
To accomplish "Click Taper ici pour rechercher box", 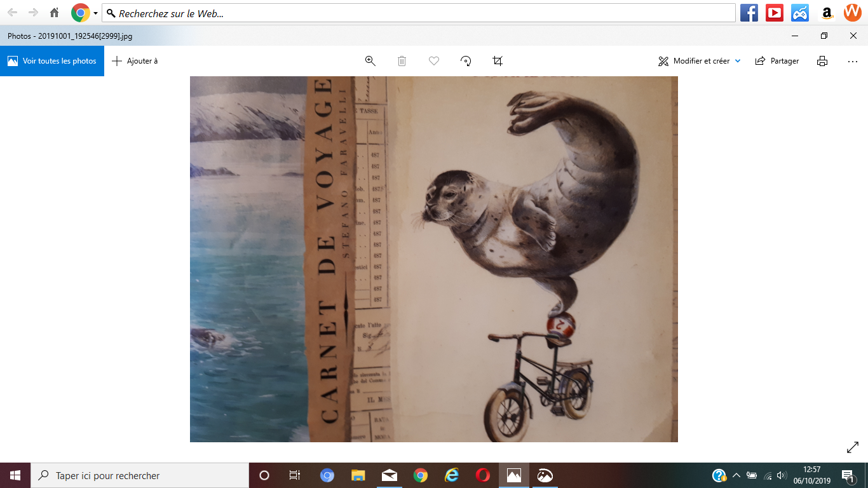I will [x=140, y=475].
